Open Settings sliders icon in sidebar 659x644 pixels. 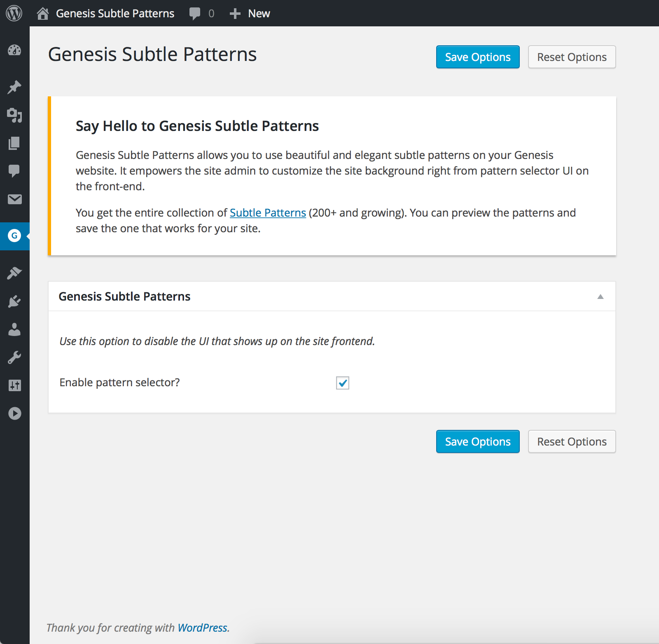pos(14,385)
